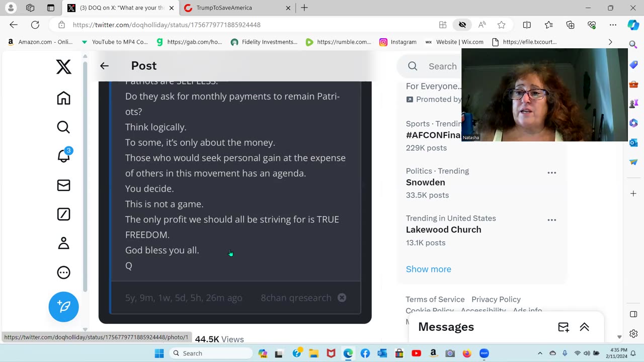This screenshot has width=644, height=362.
Task: Open Favorites list
Action: [549, 25]
